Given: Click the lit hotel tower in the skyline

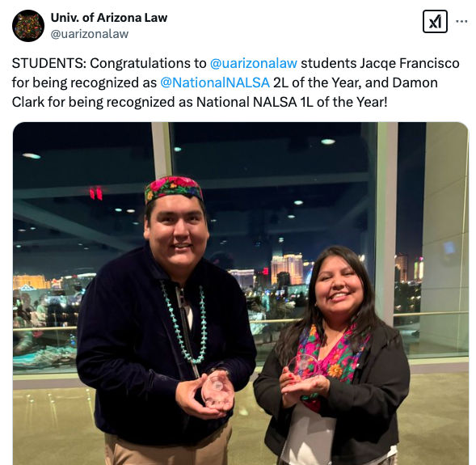Looking at the screenshot, I should (x=287, y=269).
